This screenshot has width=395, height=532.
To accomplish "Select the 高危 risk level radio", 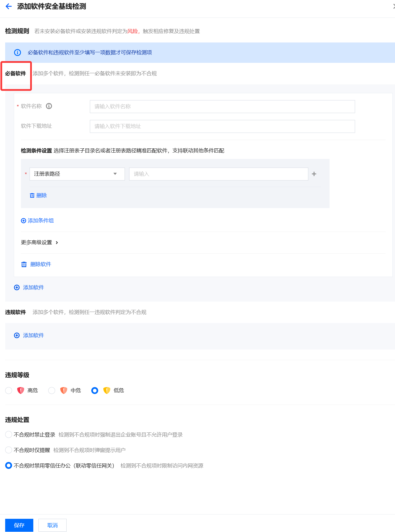I will pos(9,391).
